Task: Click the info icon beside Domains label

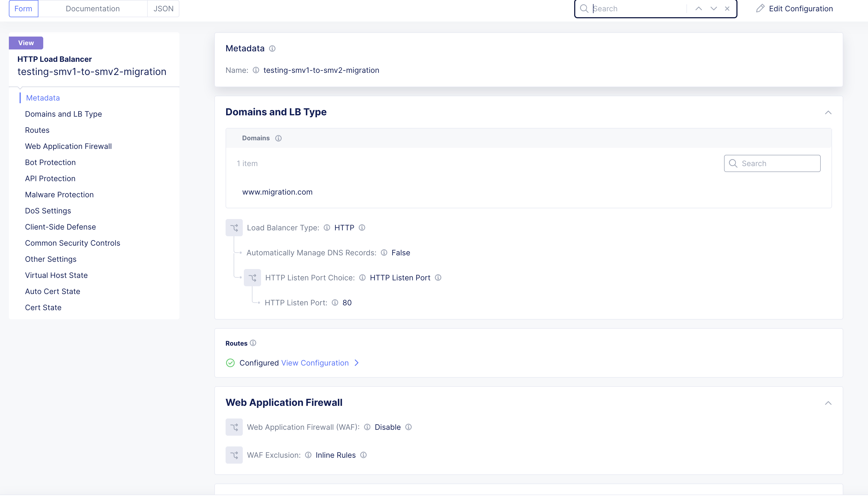Action: pyautogui.click(x=278, y=138)
